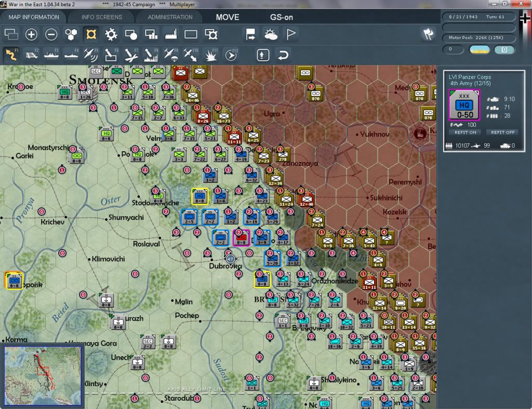Select the blue unit labeled 6=19
532x409 pixels.
tap(251, 217)
